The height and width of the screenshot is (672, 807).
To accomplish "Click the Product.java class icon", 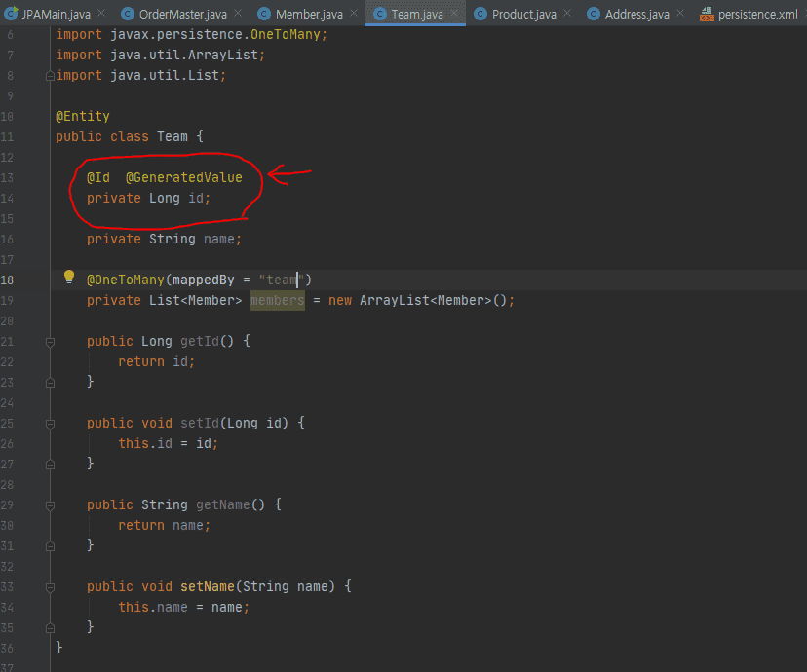I will point(480,14).
